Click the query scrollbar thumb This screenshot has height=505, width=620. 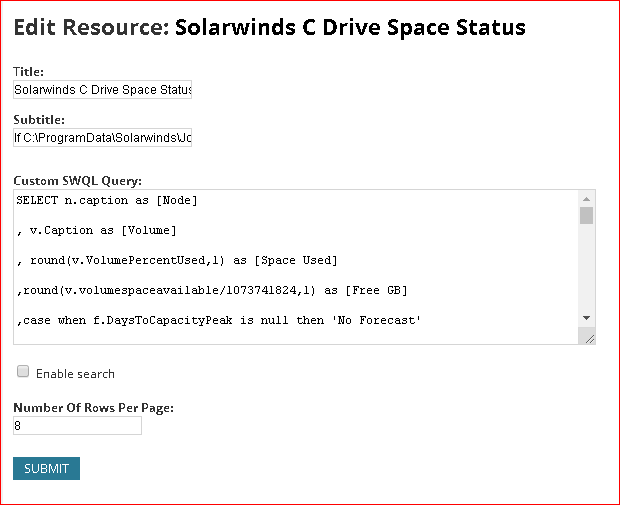pyautogui.click(x=586, y=216)
